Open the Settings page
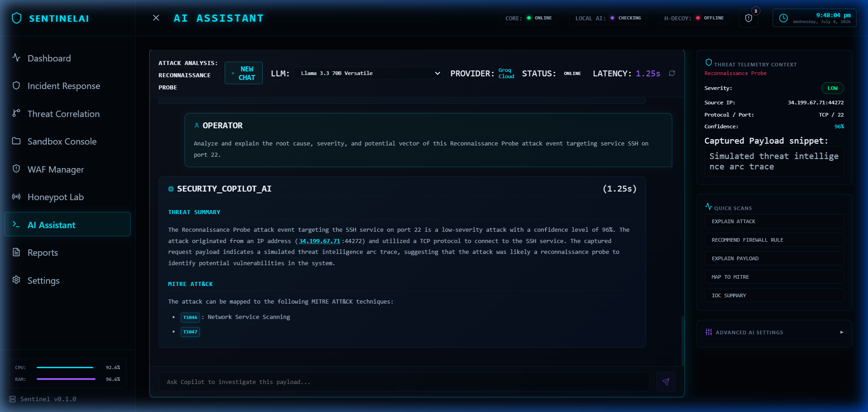Screen dimensions: 868x412 (68, 281)
